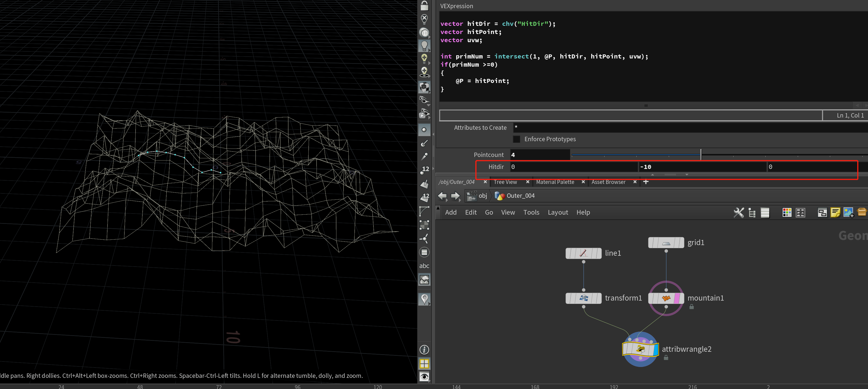Add a sticky note using the yellow note icon
This screenshot has width=868, height=389.
point(836,212)
